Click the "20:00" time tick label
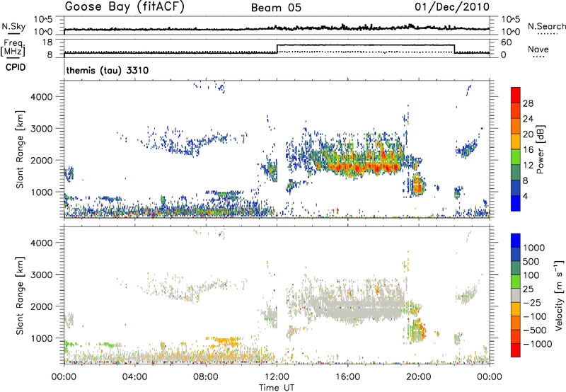 click(x=418, y=377)
